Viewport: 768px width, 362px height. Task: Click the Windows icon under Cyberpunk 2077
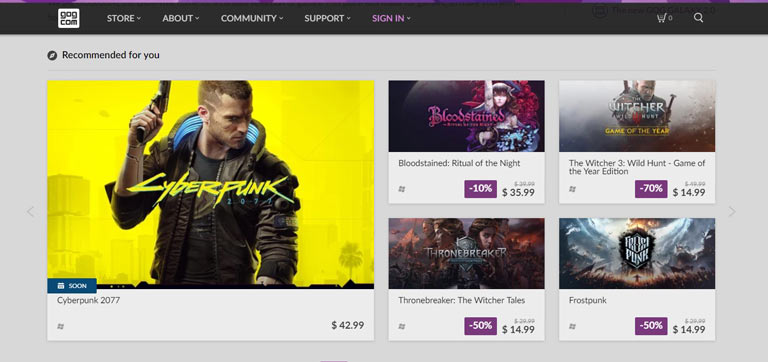point(61,326)
